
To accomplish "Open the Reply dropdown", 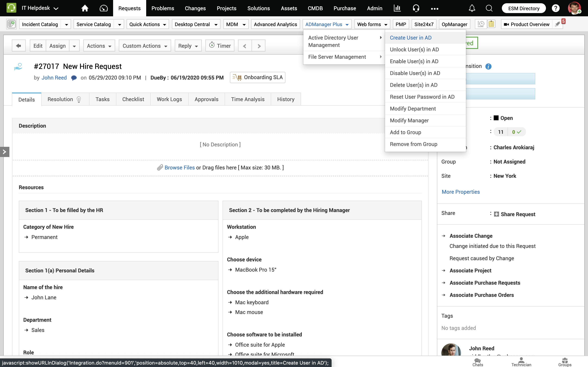I will (188, 46).
